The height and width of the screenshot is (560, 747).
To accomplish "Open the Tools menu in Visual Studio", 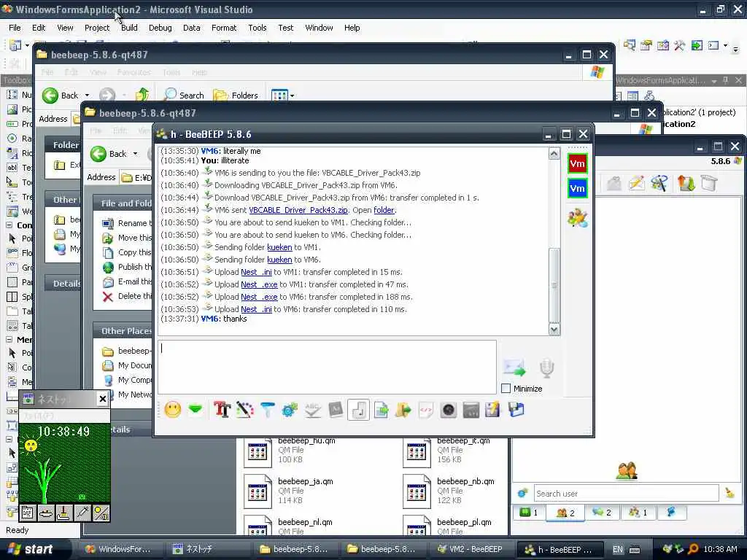I will (258, 28).
